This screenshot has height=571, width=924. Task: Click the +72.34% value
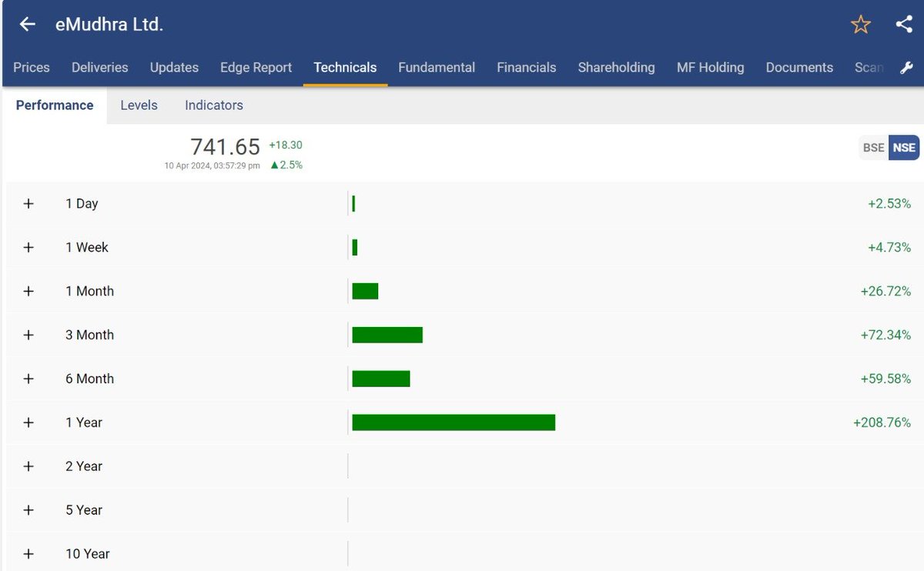point(886,336)
